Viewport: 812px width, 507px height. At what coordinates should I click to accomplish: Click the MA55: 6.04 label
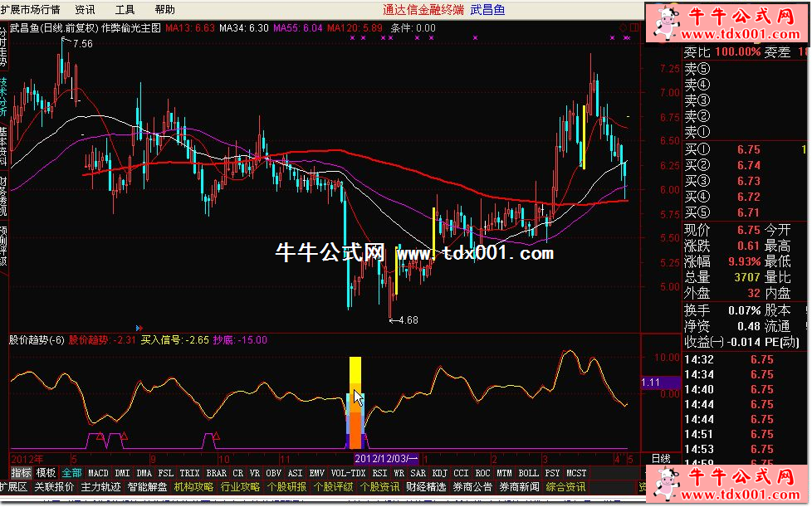click(298, 28)
